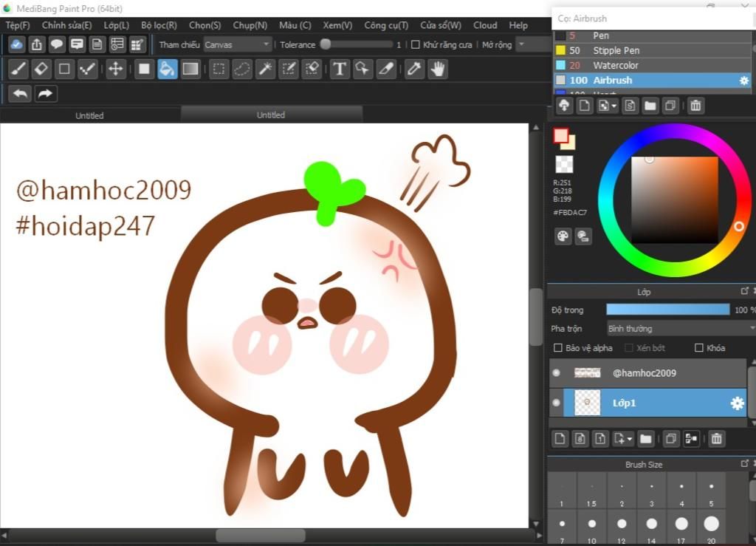Switch to the second Untitled tab
The image size is (756, 546).
click(x=271, y=115)
